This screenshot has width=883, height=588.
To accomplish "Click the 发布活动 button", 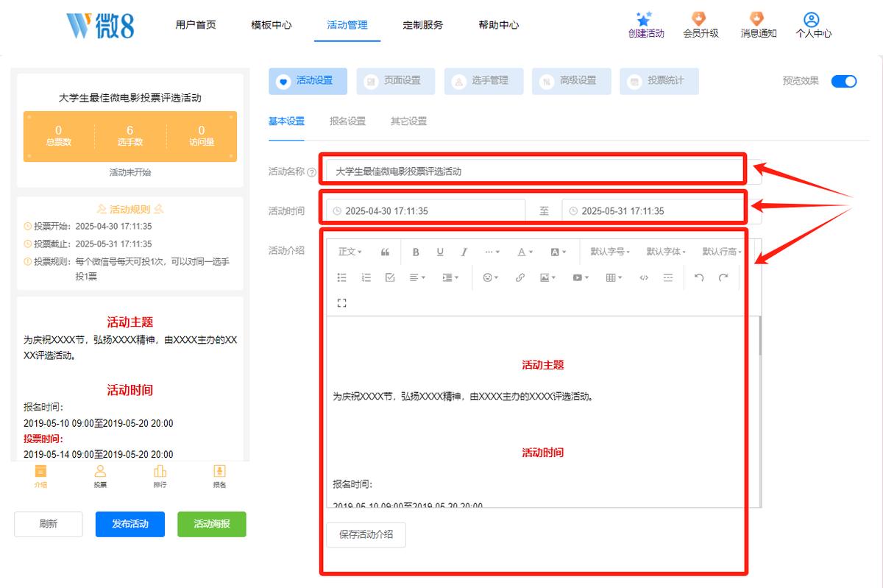I will click(x=130, y=524).
